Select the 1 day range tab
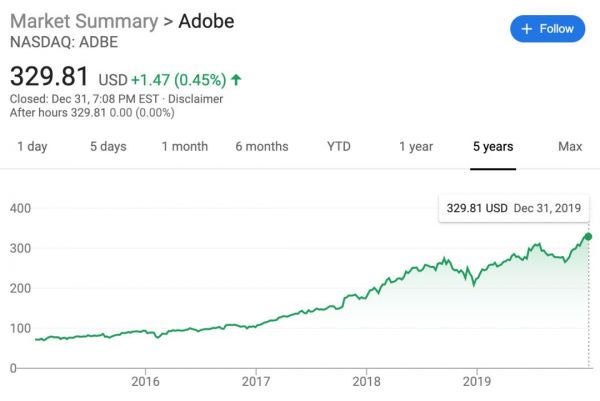 click(31, 147)
